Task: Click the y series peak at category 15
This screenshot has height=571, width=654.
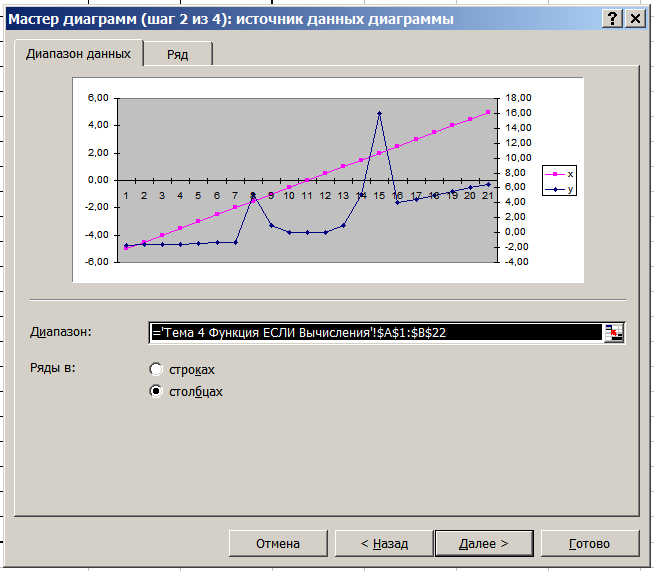Action: tap(379, 113)
